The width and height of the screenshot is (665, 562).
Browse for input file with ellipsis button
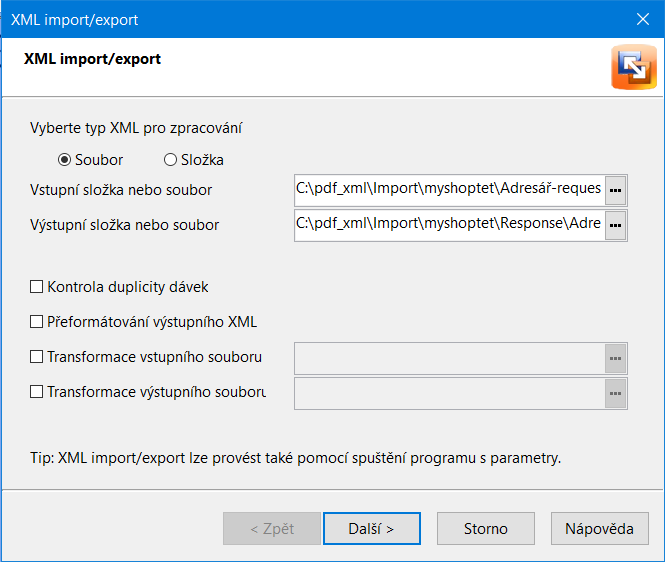pos(615,190)
